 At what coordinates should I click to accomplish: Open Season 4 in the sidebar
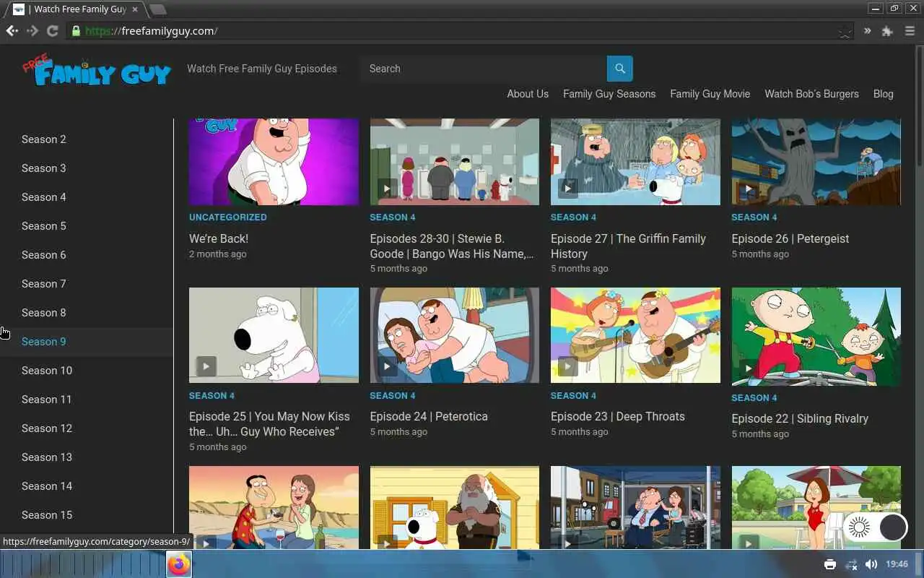click(44, 197)
